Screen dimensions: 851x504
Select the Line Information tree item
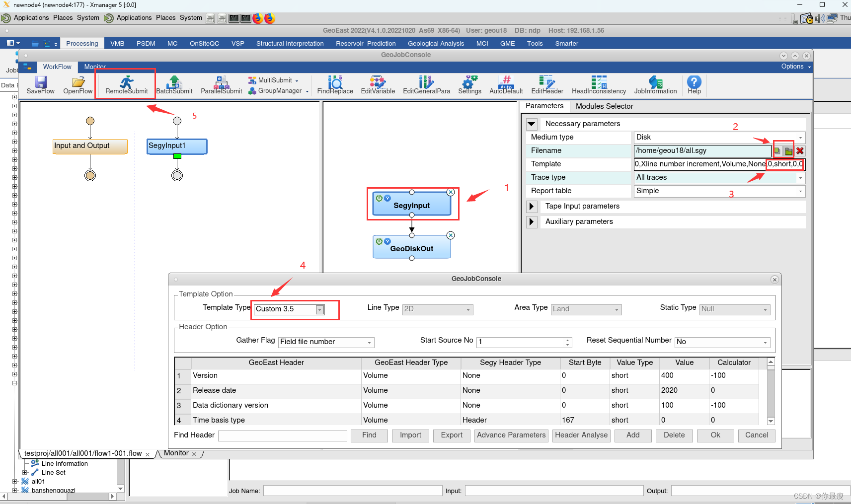(x=65, y=464)
